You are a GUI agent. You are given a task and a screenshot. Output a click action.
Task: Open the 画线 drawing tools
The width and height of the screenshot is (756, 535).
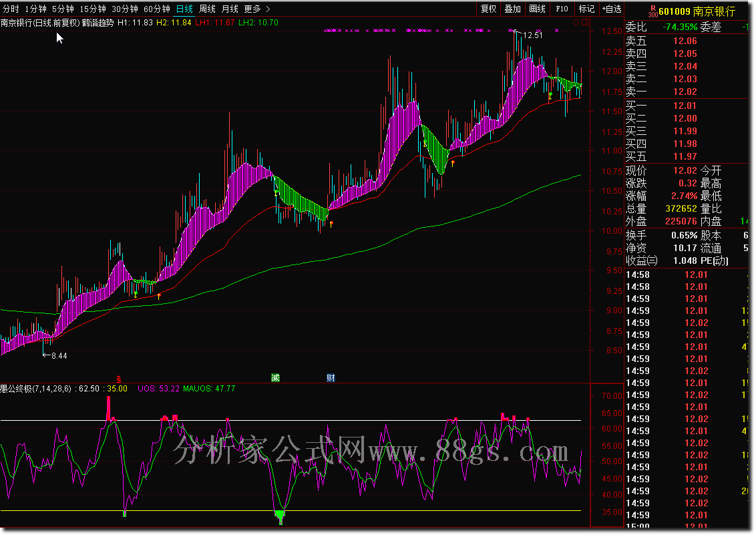tap(537, 9)
